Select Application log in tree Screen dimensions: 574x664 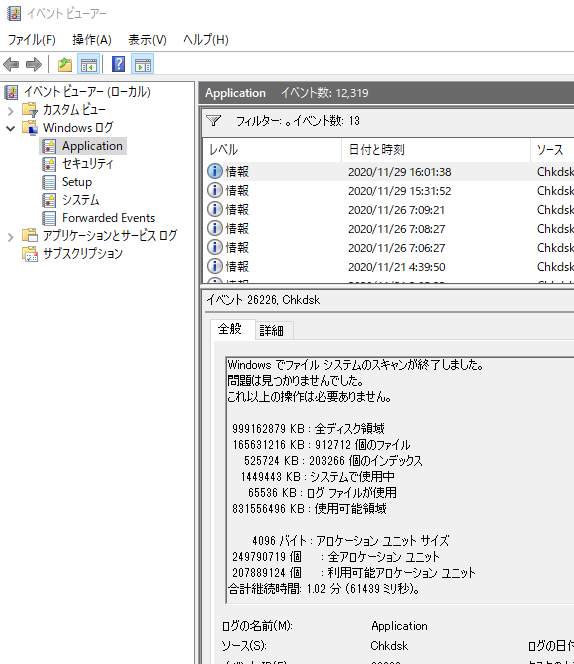(x=92, y=146)
